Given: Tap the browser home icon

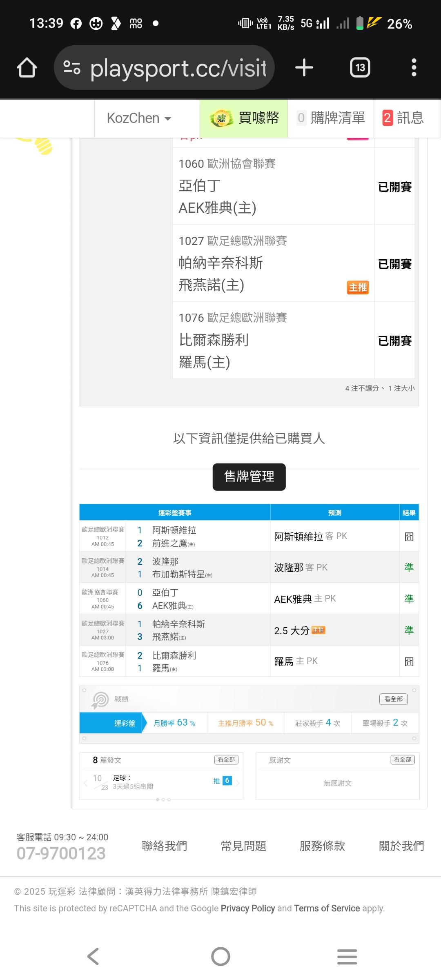Looking at the screenshot, I should point(27,67).
